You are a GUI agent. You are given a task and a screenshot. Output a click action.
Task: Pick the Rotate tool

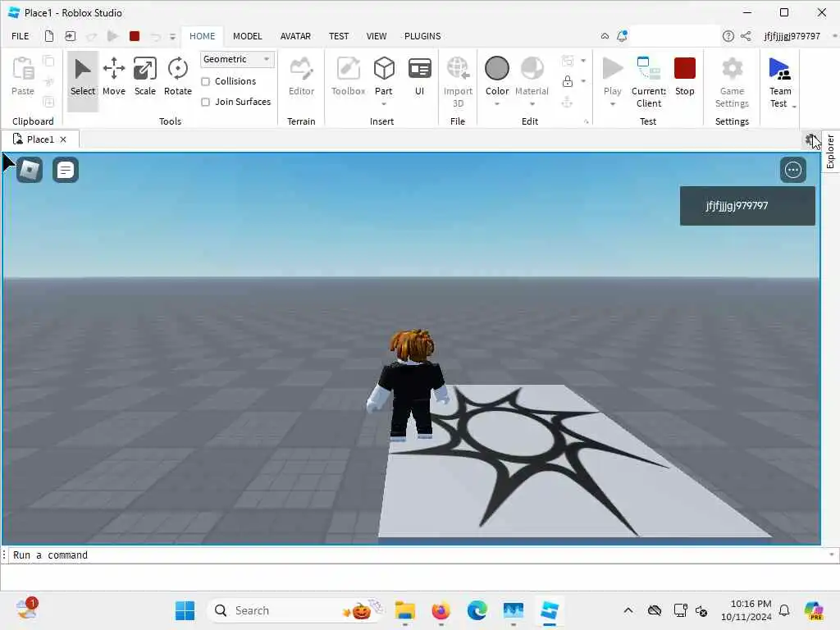tap(177, 78)
